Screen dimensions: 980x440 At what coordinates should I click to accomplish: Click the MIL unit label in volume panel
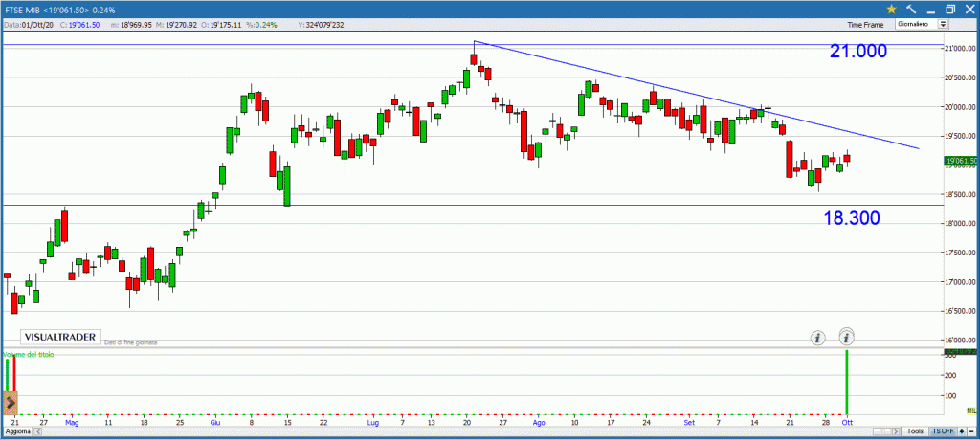971,410
